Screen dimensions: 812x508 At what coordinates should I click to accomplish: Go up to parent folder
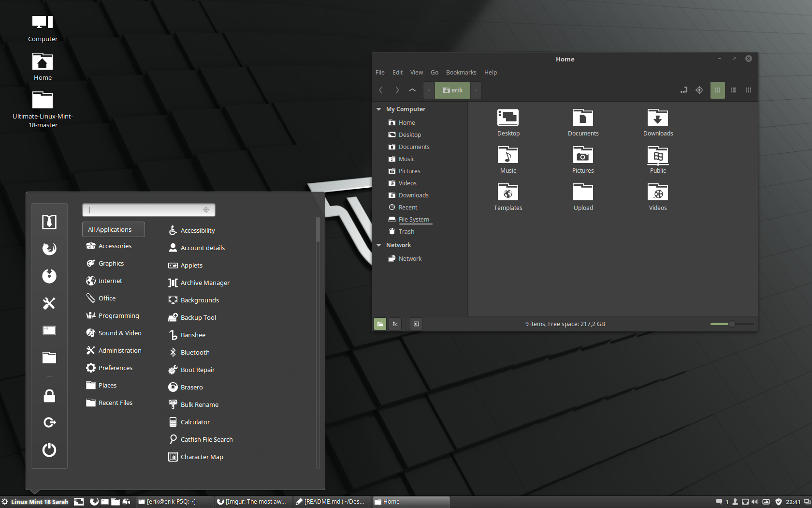(x=412, y=90)
